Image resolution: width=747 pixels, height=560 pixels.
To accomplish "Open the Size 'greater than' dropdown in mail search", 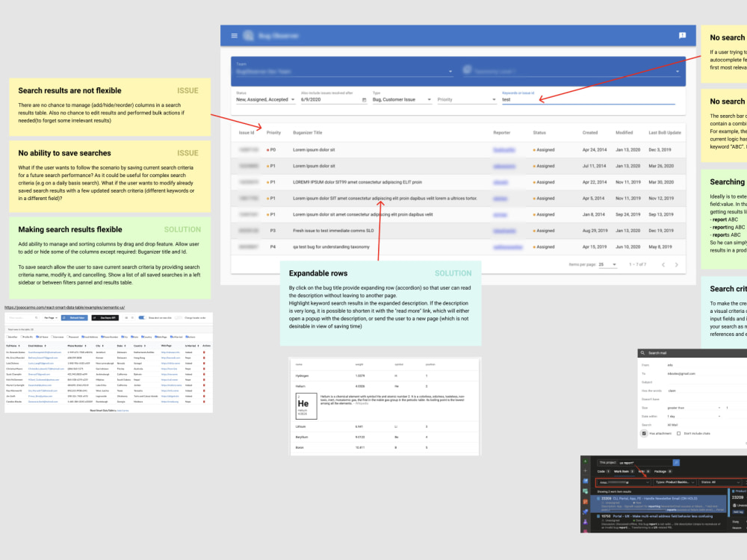I will click(x=694, y=408).
